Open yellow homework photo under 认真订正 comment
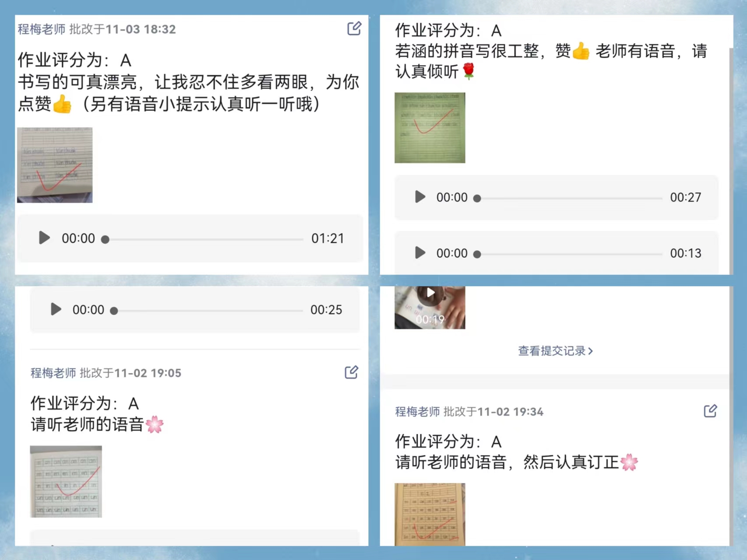 (430, 514)
